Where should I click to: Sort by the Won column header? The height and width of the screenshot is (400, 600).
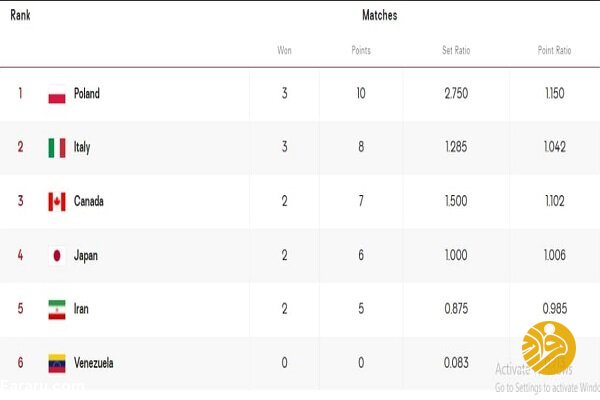point(284,51)
